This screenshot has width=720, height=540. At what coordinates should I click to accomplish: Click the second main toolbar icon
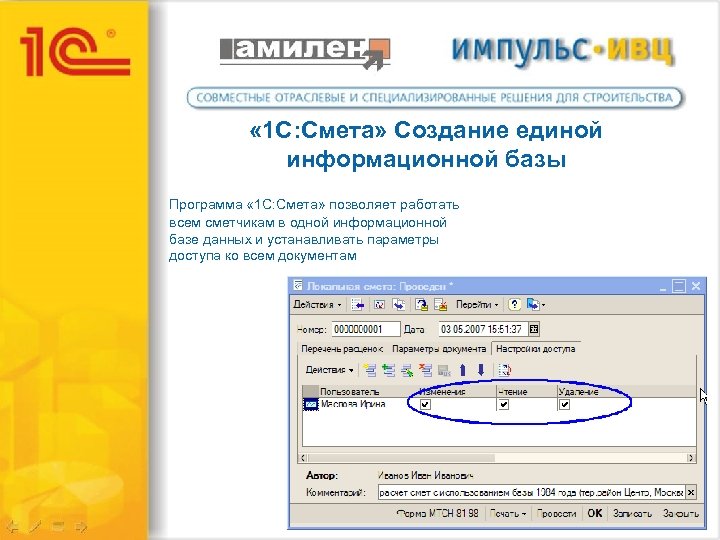coord(379,304)
